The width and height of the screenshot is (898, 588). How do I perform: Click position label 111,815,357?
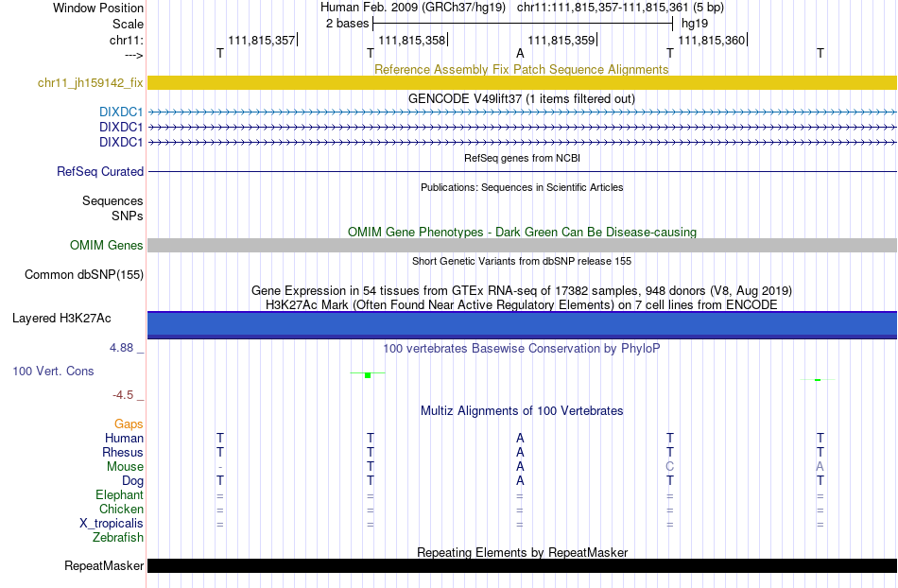pos(261,40)
